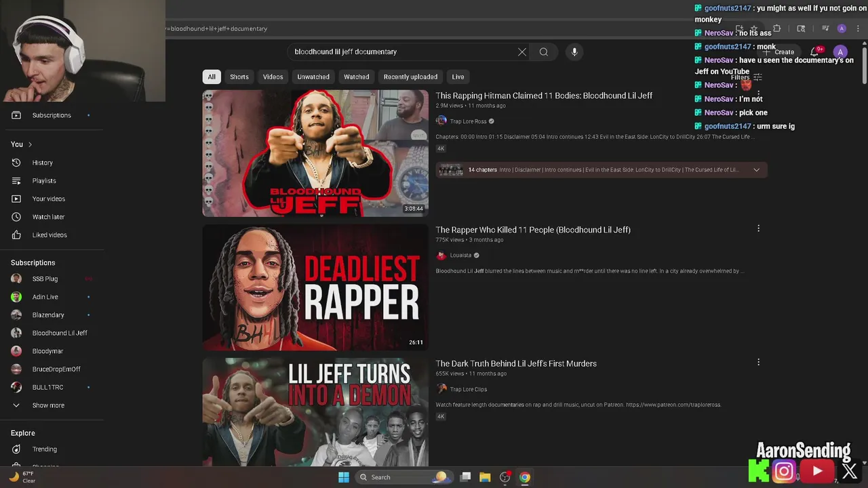Expand the '14 chapters' dropdown chevron

click(756, 170)
